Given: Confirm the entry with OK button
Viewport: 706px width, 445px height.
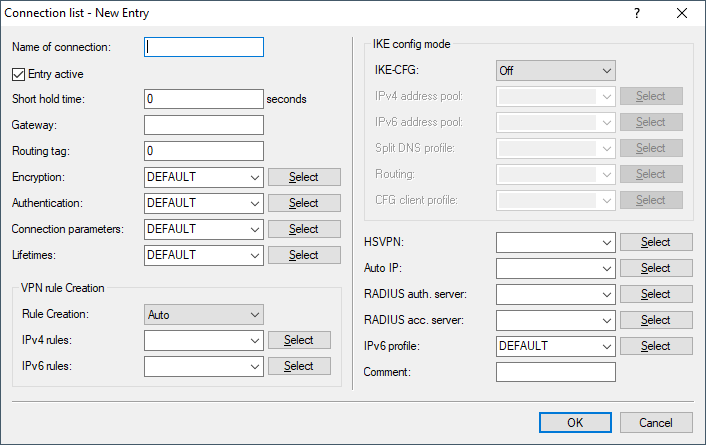Looking at the screenshot, I should tap(575, 423).
